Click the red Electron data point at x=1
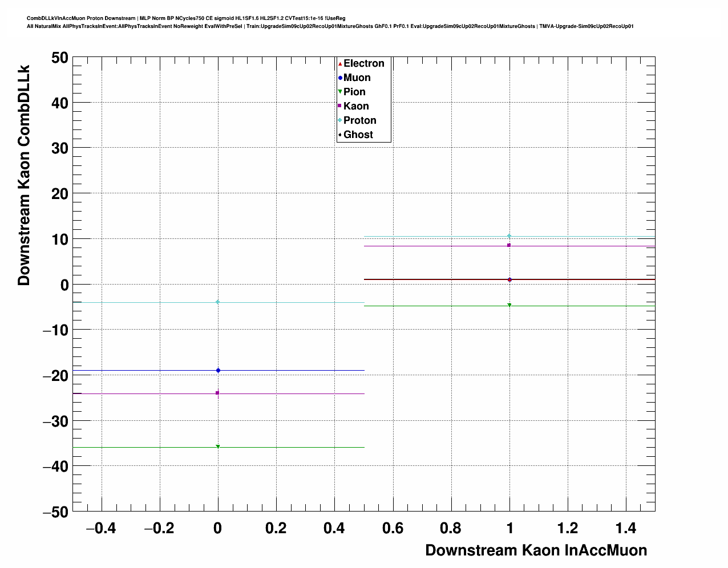 coord(509,279)
